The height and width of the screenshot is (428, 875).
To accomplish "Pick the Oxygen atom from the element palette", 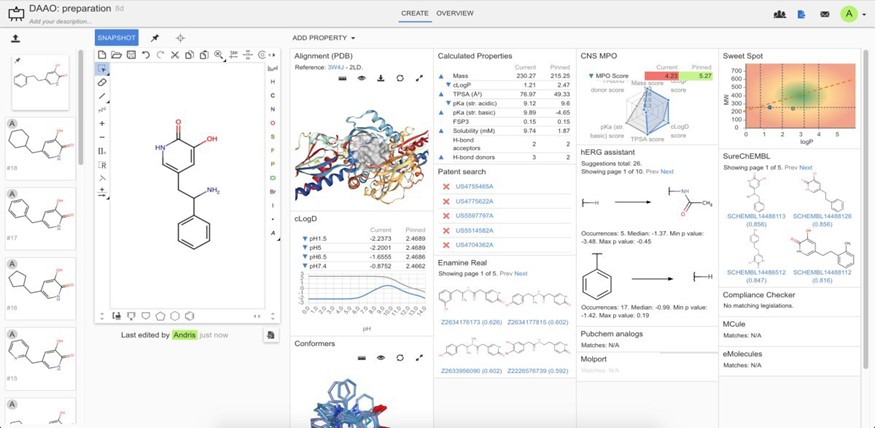I will tap(272, 123).
